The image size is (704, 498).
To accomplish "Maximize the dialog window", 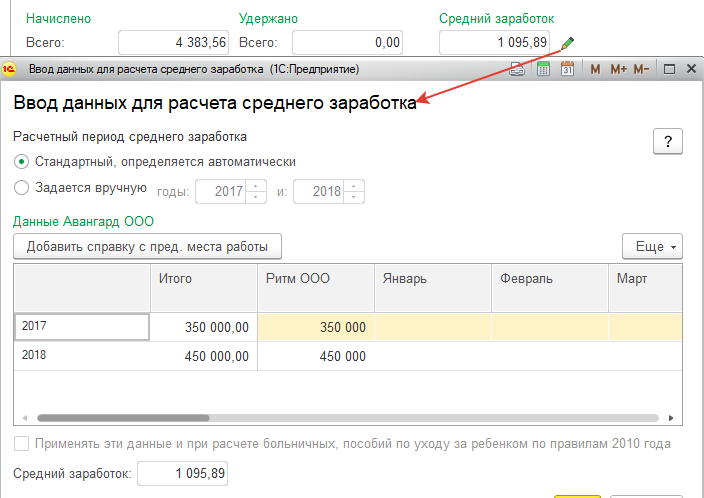I will 669,69.
